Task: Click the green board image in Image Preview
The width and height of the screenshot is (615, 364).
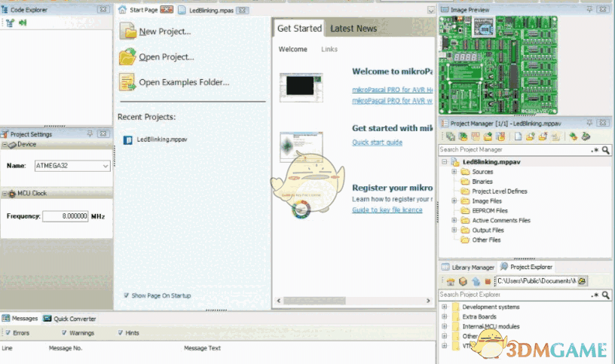Action: coord(498,66)
